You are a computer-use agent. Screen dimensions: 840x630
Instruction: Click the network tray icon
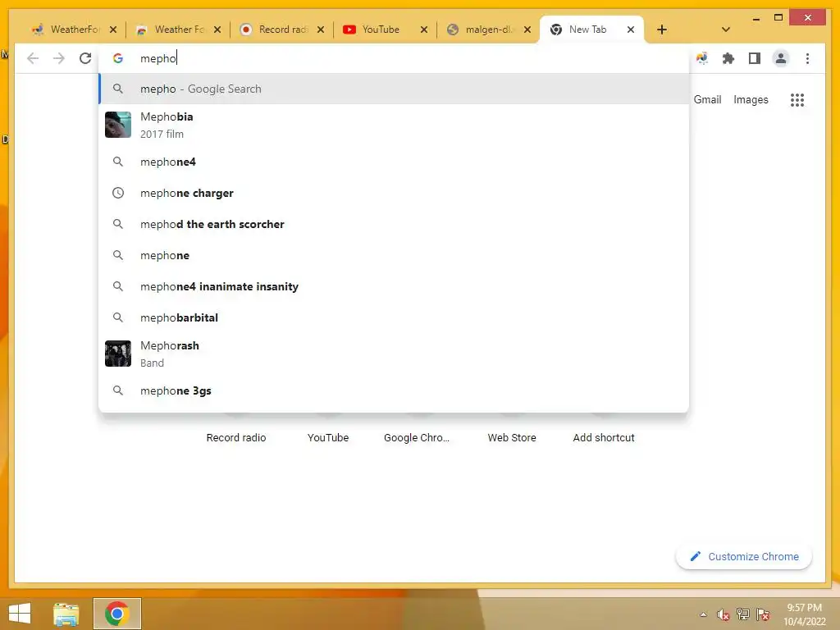tap(743, 614)
